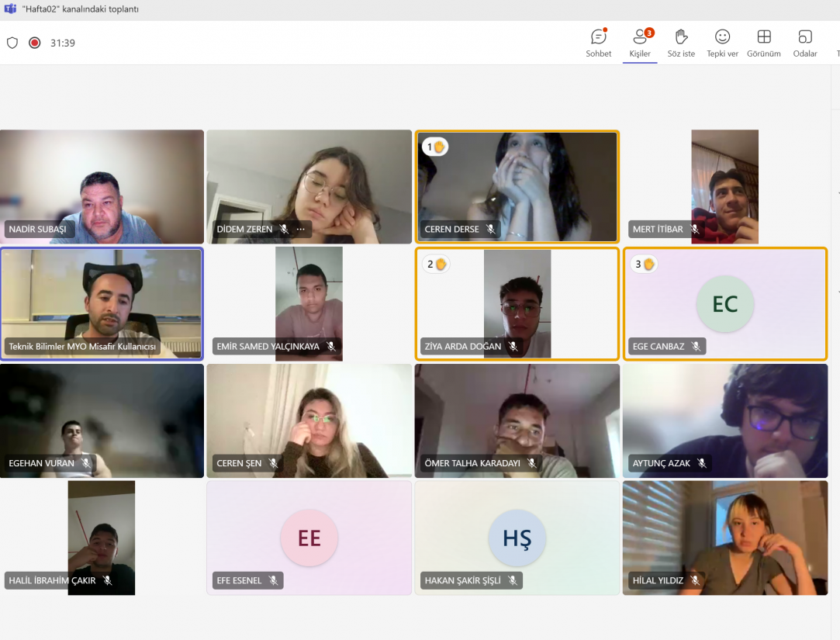Open the Görünüm view options

pos(764,43)
